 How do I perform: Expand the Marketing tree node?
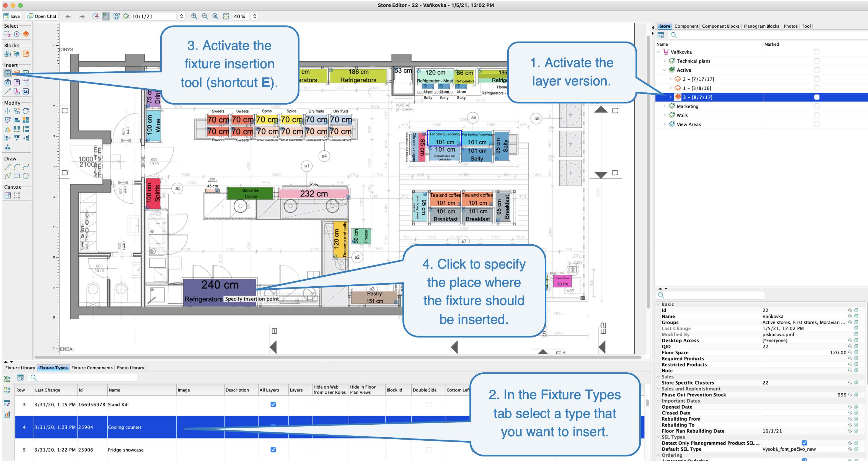[664, 106]
